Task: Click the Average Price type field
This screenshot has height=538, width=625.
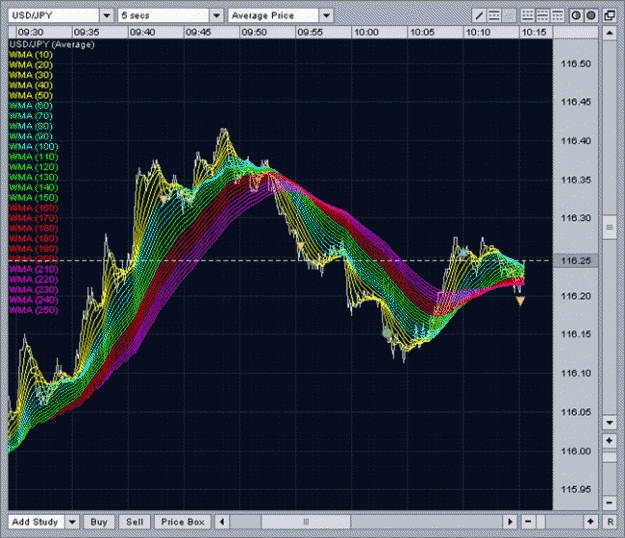Action: point(274,16)
